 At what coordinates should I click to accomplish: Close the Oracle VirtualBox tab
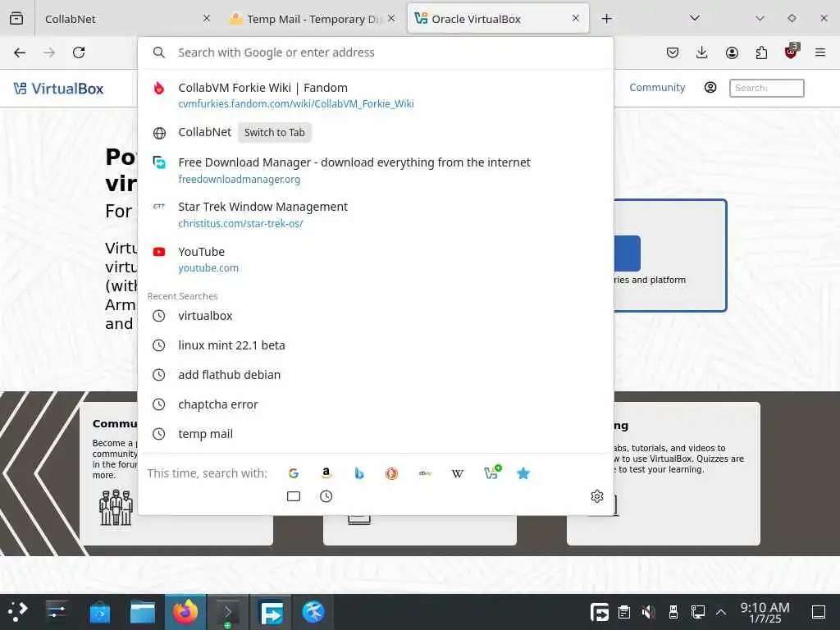tap(576, 18)
